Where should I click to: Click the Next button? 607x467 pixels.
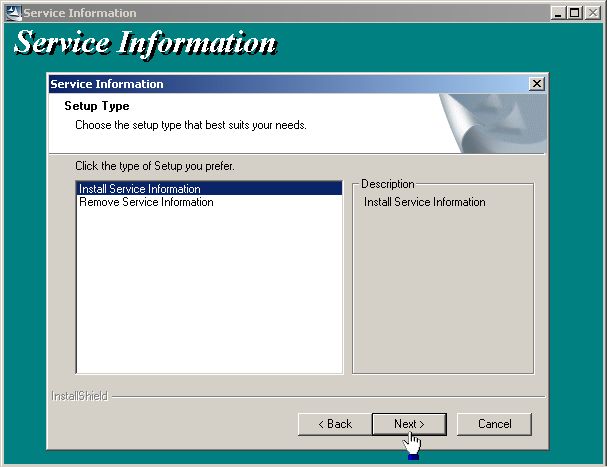click(x=409, y=424)
